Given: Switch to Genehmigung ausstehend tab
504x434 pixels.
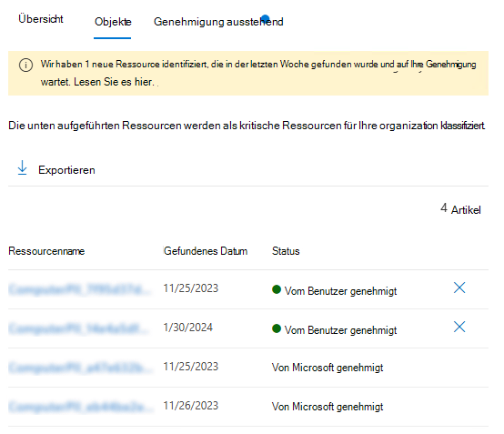Looking at the screenshot, I should pos(218,22).
